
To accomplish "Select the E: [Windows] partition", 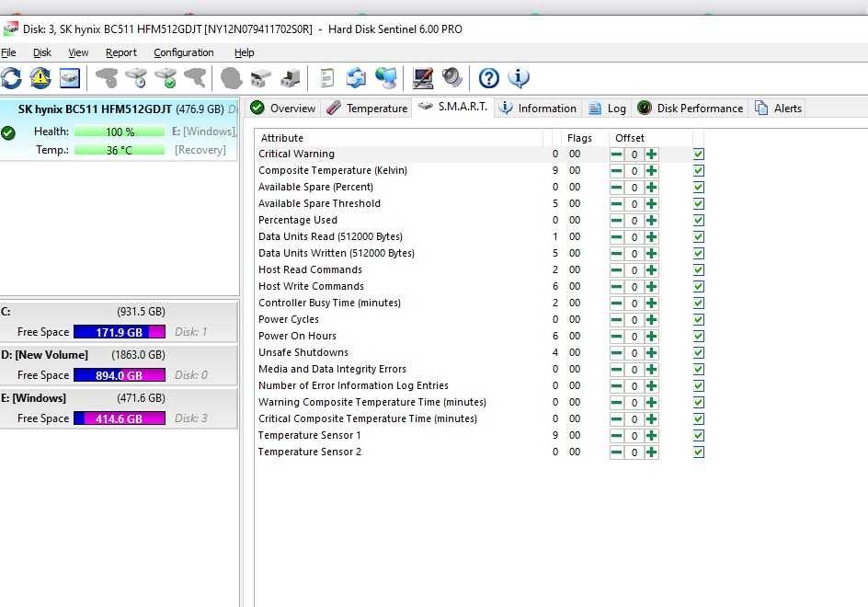I will click(x=119, y=408).
